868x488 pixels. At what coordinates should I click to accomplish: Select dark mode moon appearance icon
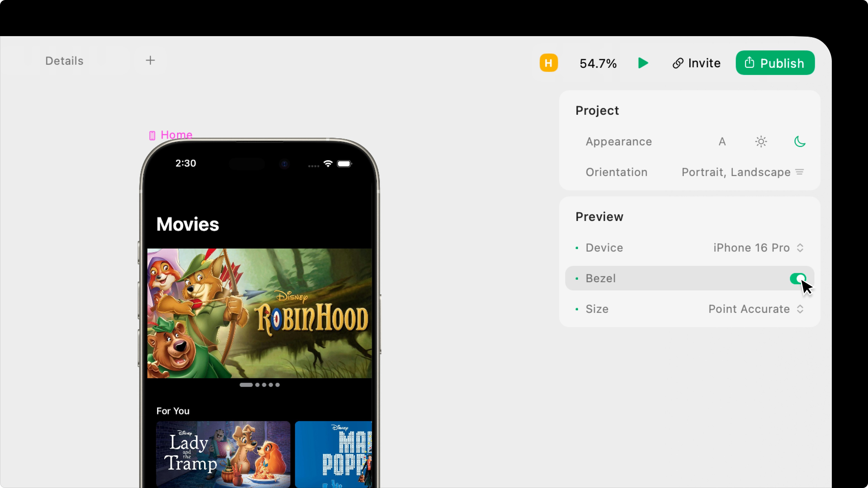[x=800, y=141]
